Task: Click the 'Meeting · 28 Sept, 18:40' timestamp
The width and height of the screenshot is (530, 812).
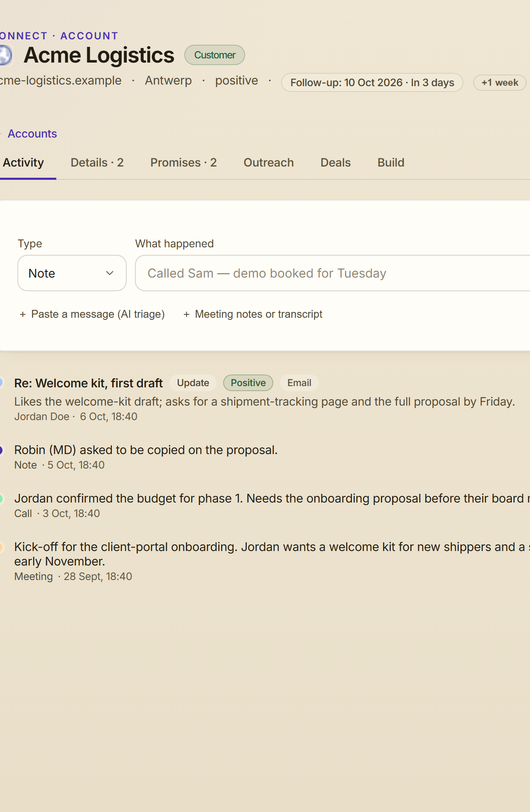Action: pyautogui.click(x=73, y=576)
